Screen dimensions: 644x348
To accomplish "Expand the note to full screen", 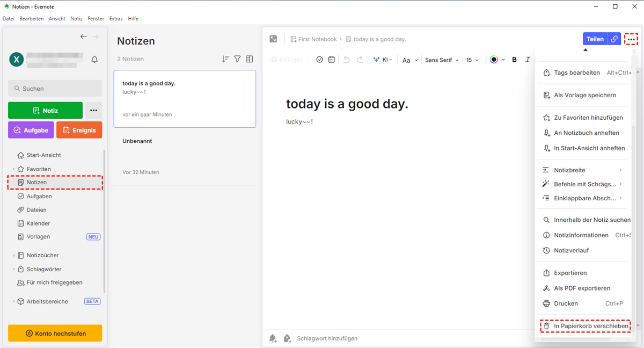I will click(273, 39).
